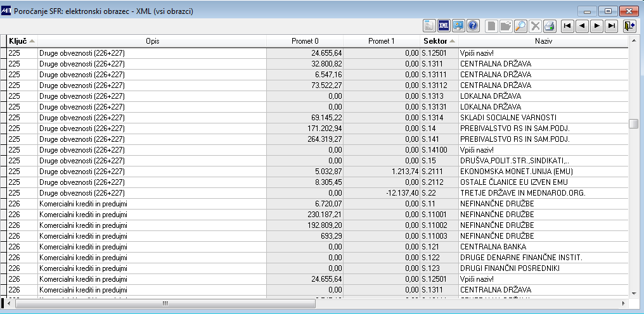Jump to the last record
644x314 pixels.
611,26
